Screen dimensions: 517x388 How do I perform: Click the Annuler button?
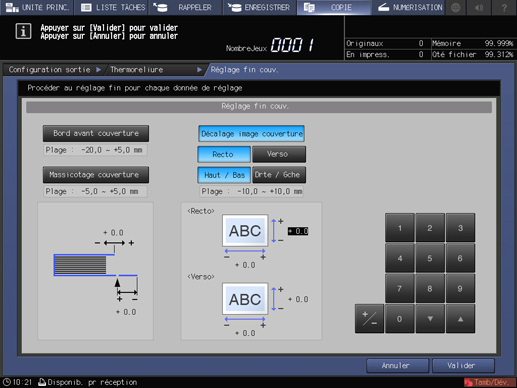click(x=397, y=366)
